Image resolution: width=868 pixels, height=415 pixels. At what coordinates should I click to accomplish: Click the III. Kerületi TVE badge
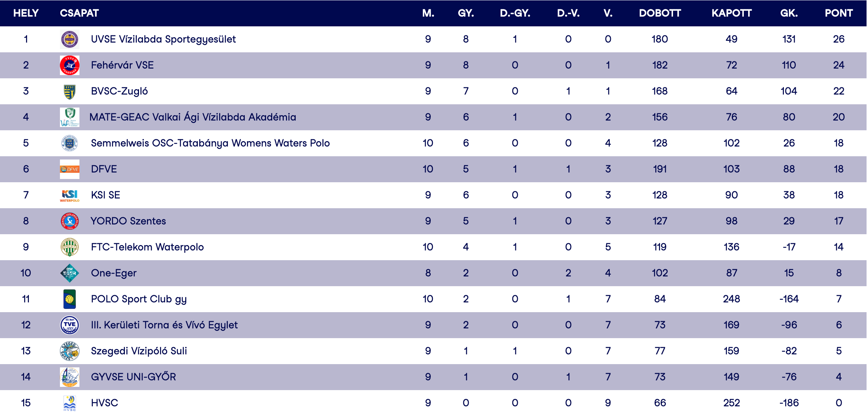click(69, 325)
